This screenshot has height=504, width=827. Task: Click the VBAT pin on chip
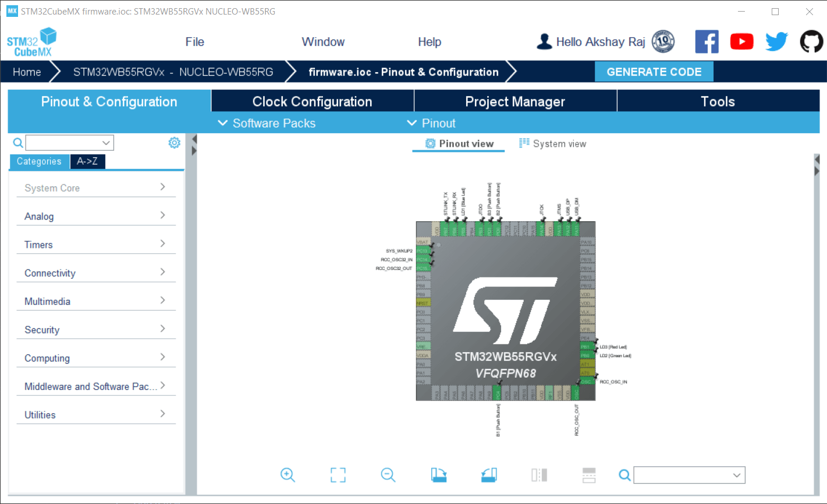[x=423, y=242]
